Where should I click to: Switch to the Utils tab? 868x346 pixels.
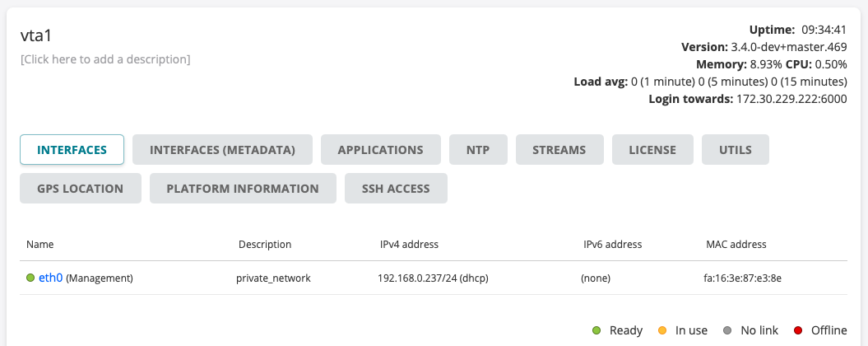coord(736,150)
